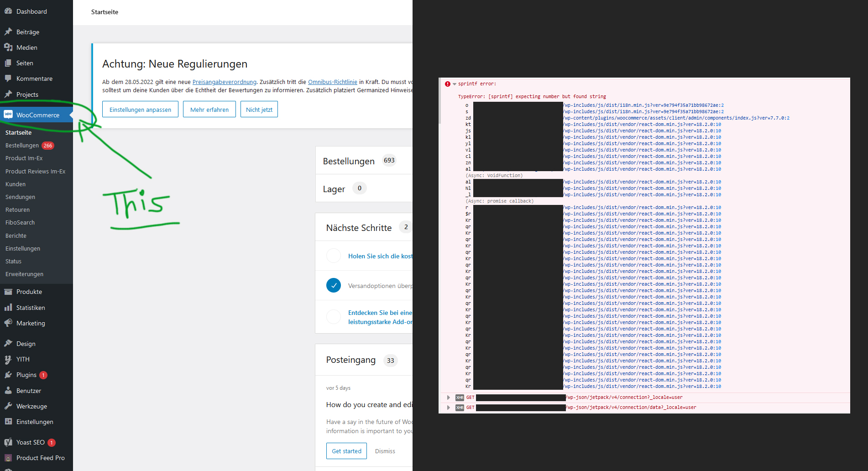Screen dimensions: 868x471
Task: Click the Nächste Schritte heading
Action: point(359,228)
